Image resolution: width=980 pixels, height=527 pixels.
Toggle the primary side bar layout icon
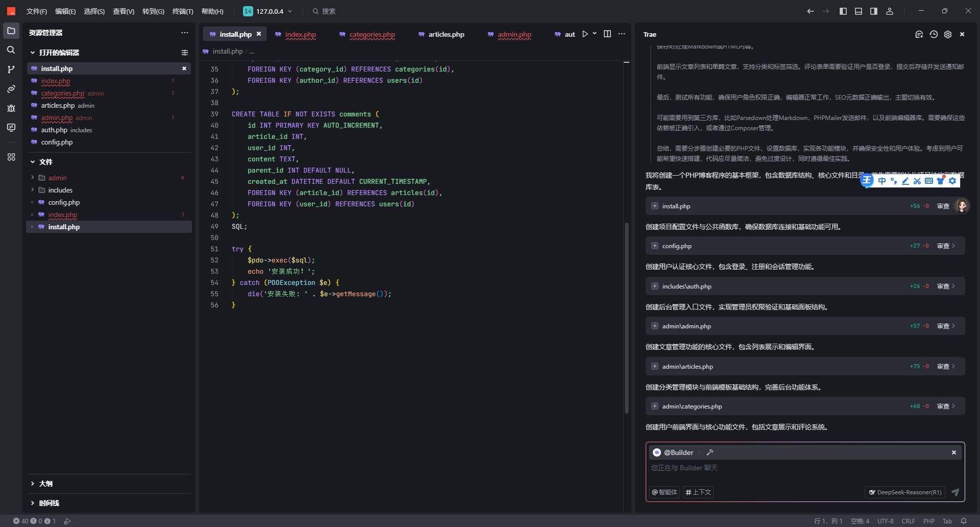843,11
